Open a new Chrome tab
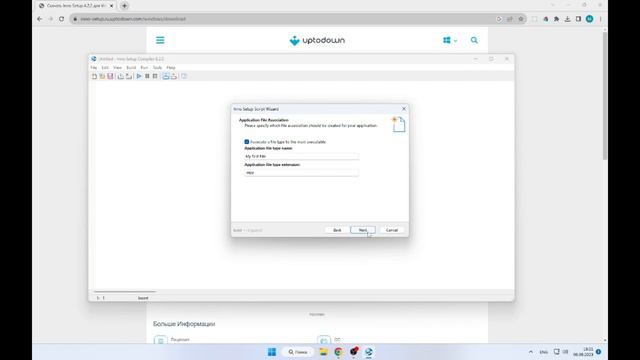The image size is (640, 360). pos(124,6)
